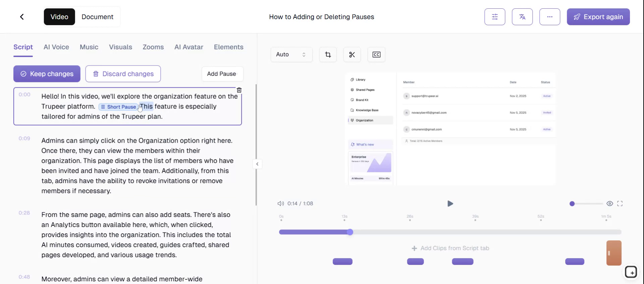Enter fullscreen video preview

[x=620, y=203]
